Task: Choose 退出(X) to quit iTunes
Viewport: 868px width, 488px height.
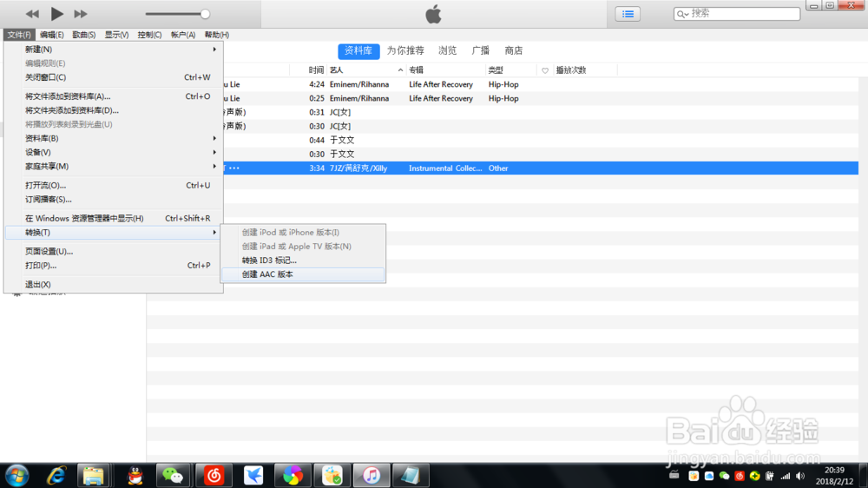Action: point(114,284)
